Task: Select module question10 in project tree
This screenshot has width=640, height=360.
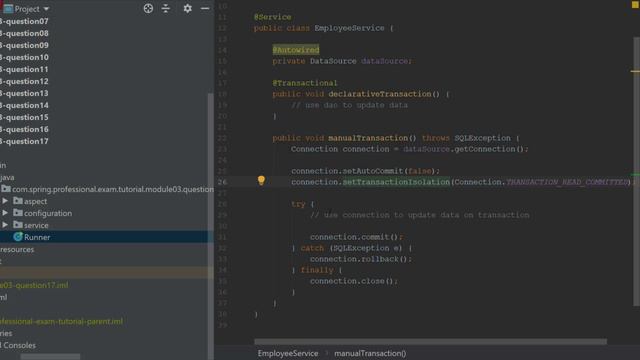Action: coord(24,57)
